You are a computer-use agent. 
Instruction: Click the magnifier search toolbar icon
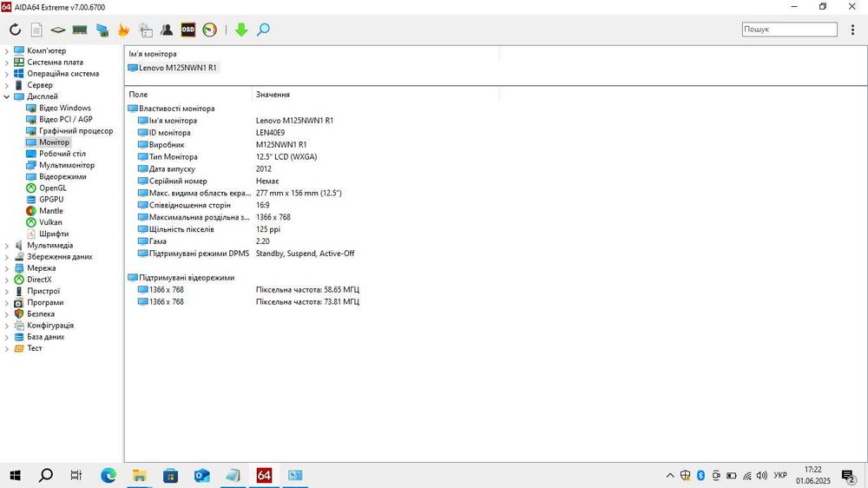(x=264, y=30)
